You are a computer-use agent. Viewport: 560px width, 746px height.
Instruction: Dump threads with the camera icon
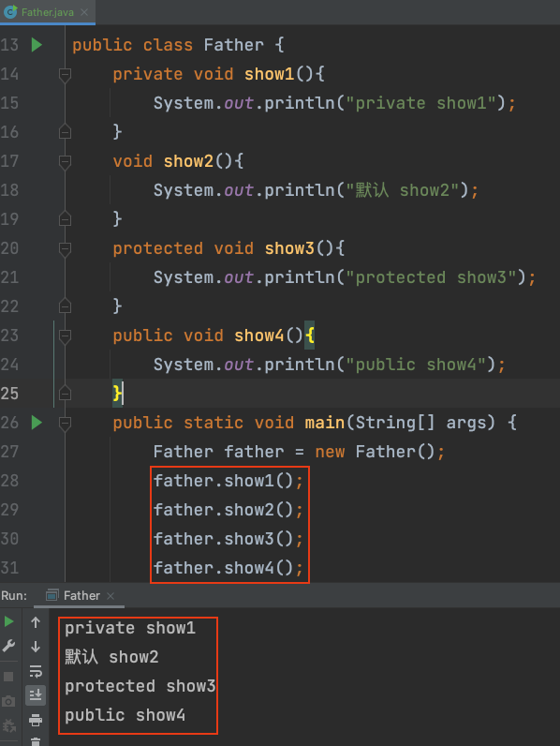(x=8, y=701)
